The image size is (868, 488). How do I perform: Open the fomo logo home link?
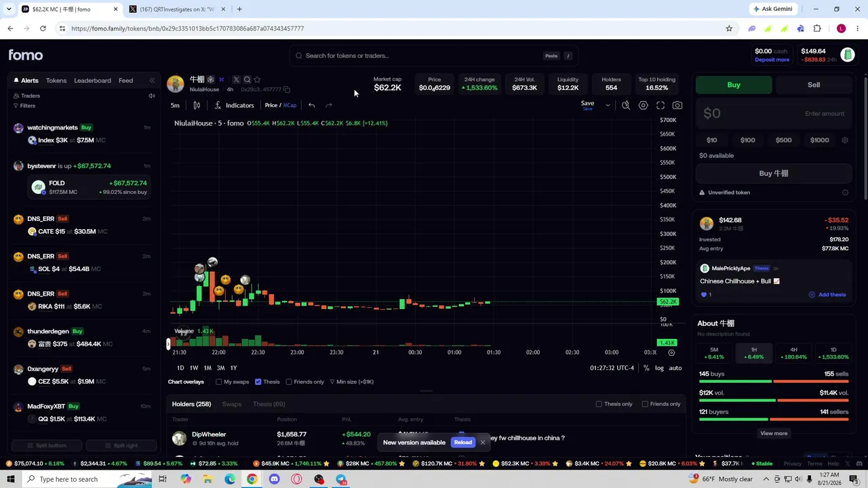coord(26,56)
